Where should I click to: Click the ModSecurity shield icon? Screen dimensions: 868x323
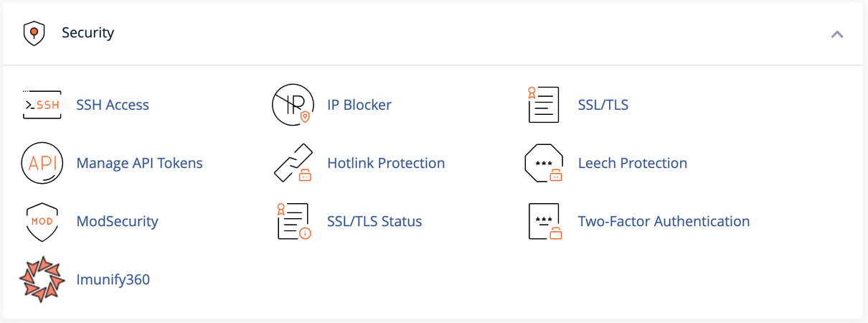42,222
